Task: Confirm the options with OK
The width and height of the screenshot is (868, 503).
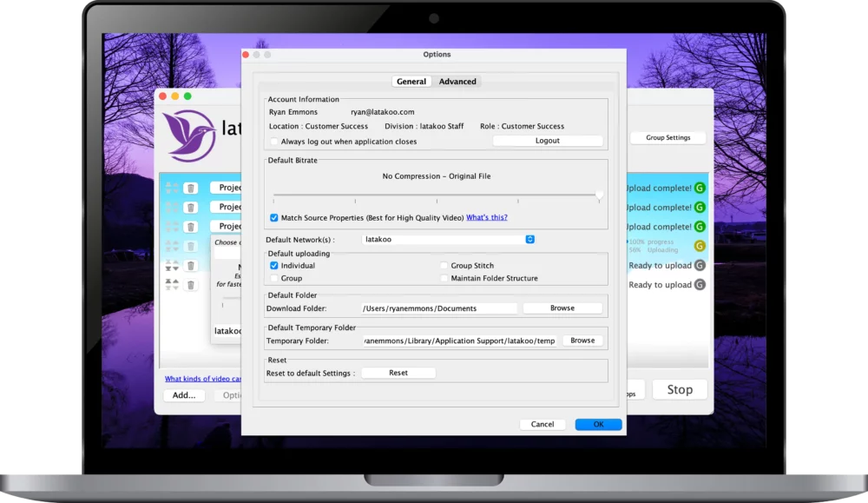Action: click(598, 424)
